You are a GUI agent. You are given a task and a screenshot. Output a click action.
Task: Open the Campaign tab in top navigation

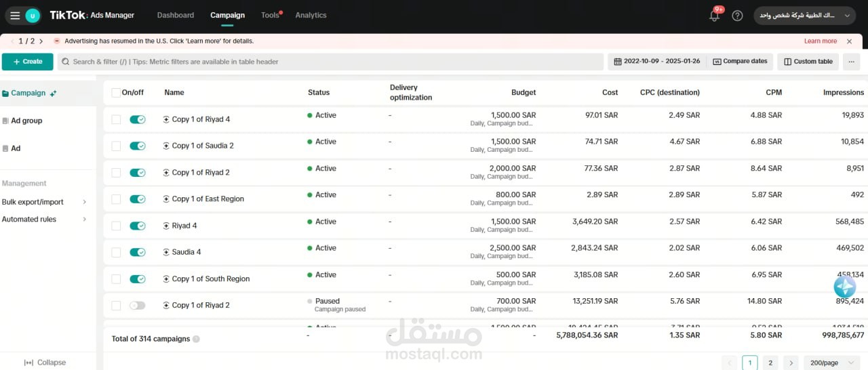tap(227, 15)
